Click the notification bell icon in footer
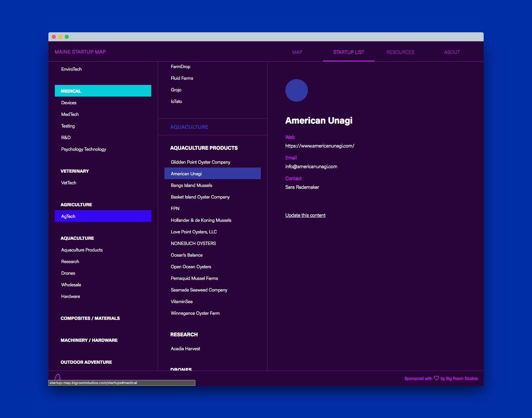This screenshot has width=532, height=418. [x=58, y=377]
